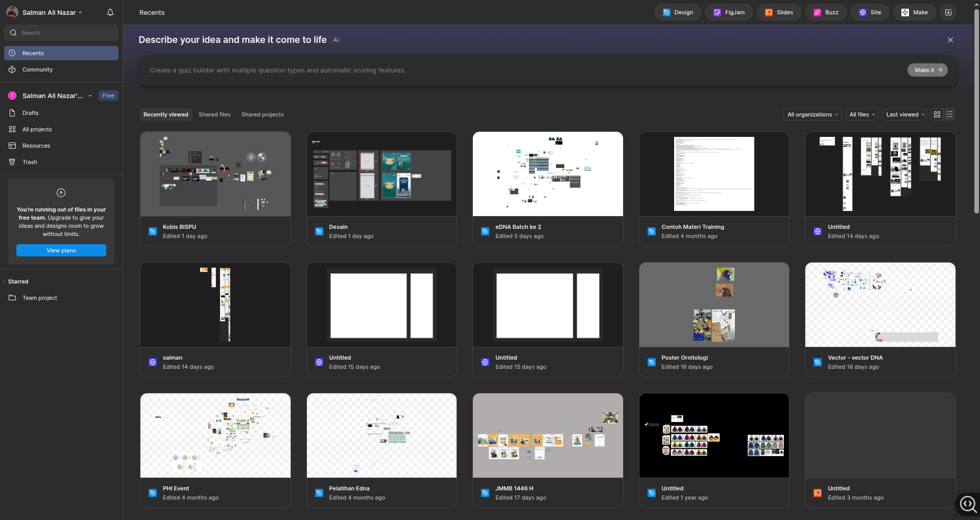Switch to the Shared files tab
Image resolution: width=980 pixels, height=520 pixels.
coord(214,114)
